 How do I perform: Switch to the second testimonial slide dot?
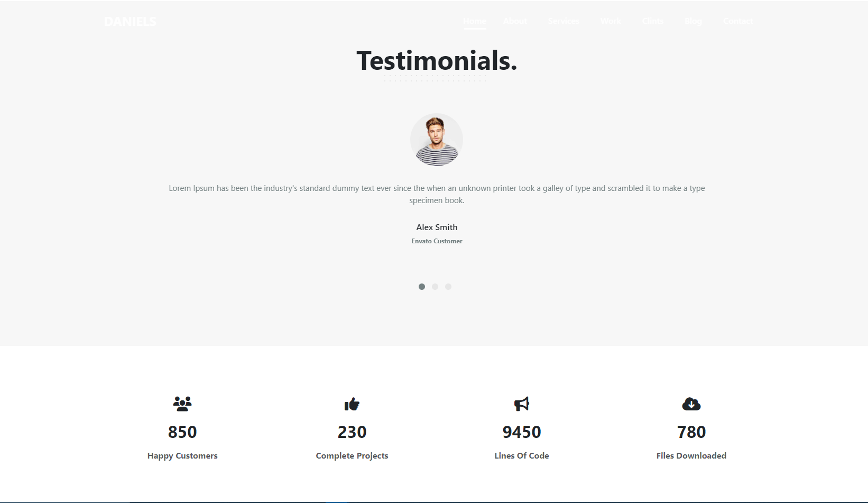coord(435,286)
